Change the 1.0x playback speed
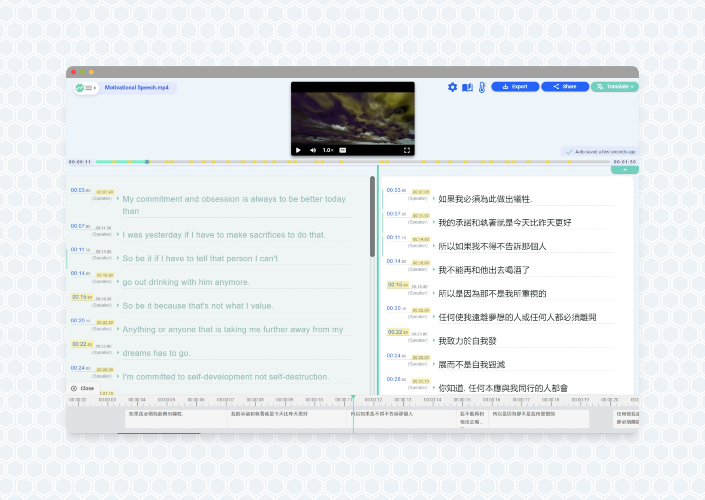705x500 pixels. pyautogui.click(x=328, y=150)
